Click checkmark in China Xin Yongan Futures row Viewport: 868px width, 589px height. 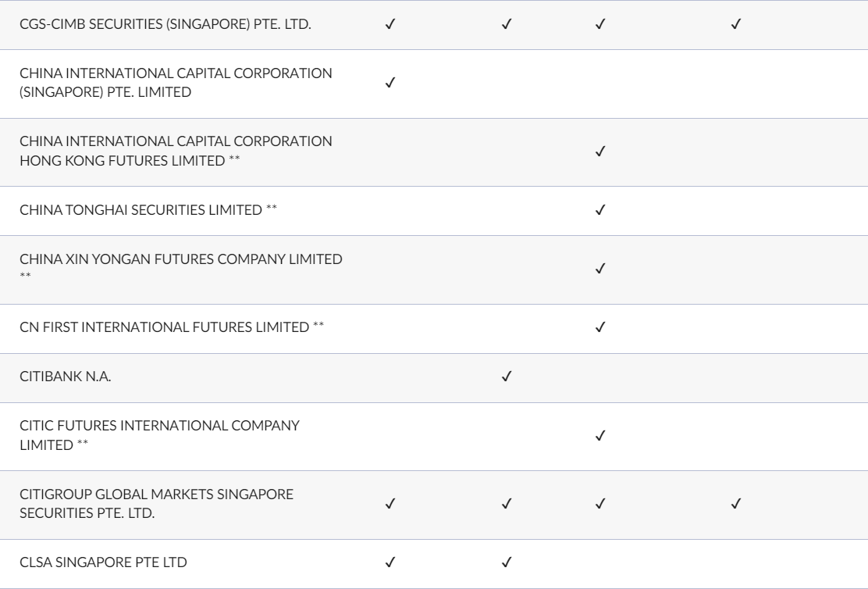[600, 269]
